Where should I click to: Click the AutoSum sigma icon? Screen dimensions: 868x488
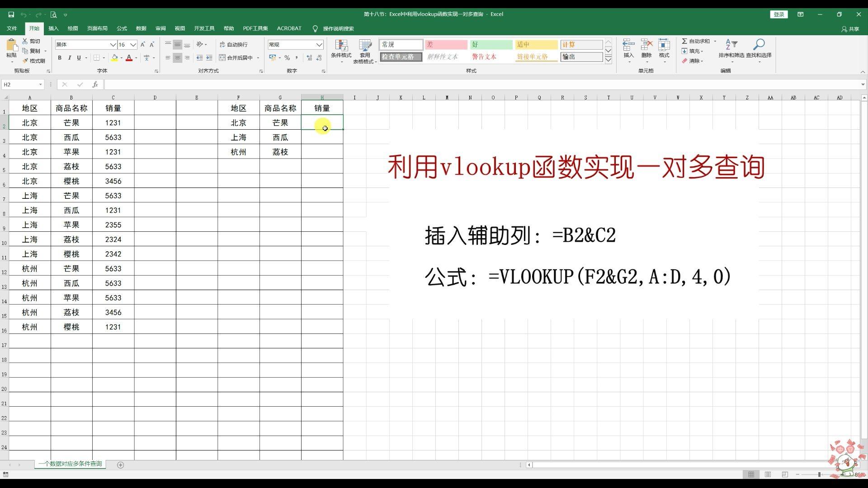pos(684,41)
